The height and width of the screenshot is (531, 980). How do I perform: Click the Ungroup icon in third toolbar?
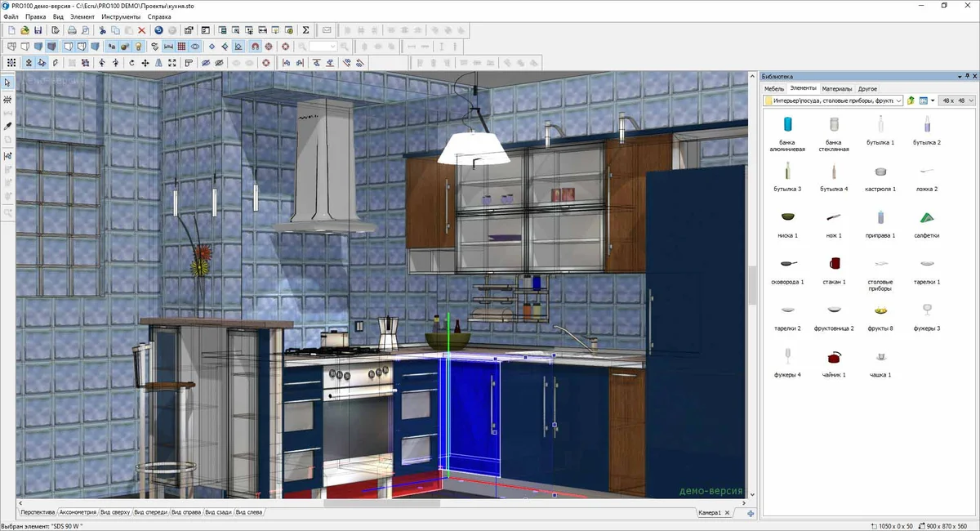coord(85,62)
